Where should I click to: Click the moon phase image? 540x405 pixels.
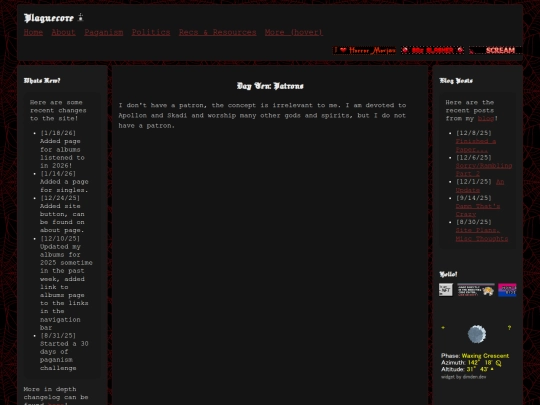point(477,334)
